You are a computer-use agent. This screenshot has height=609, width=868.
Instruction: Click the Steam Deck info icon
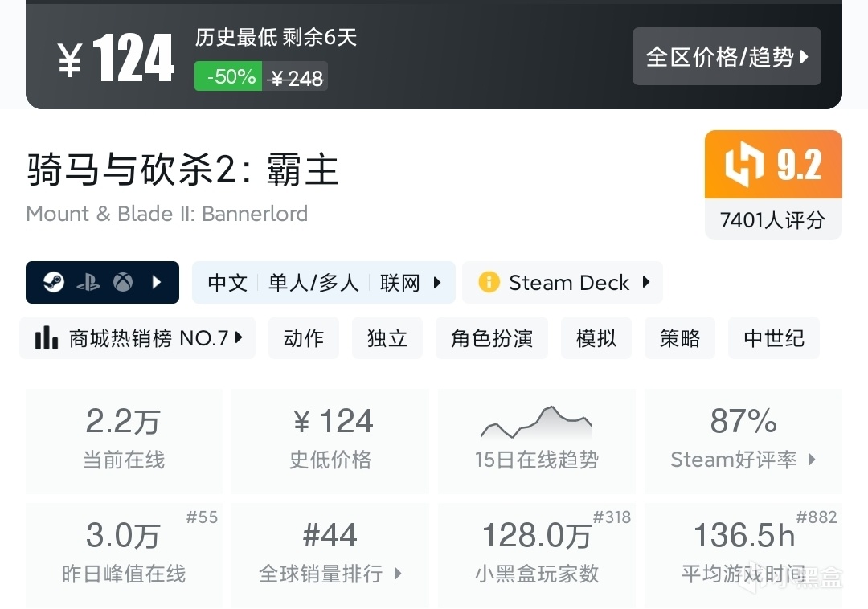(488, 283)
